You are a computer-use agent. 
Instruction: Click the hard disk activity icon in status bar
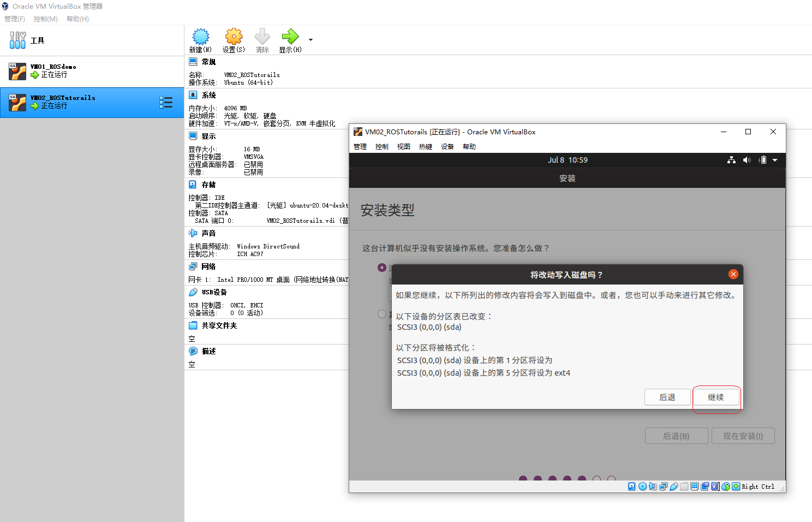pyautogui.click(x=632, y=486)
